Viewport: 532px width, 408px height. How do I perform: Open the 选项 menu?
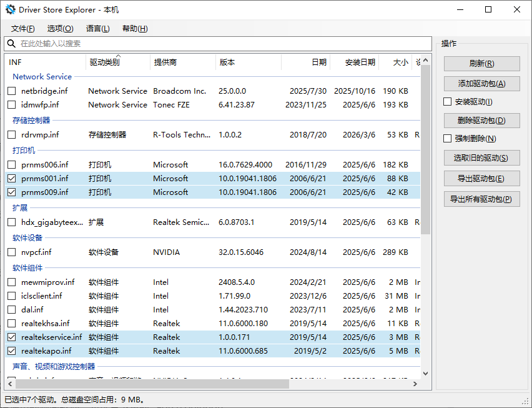click(x=60, y=28)
